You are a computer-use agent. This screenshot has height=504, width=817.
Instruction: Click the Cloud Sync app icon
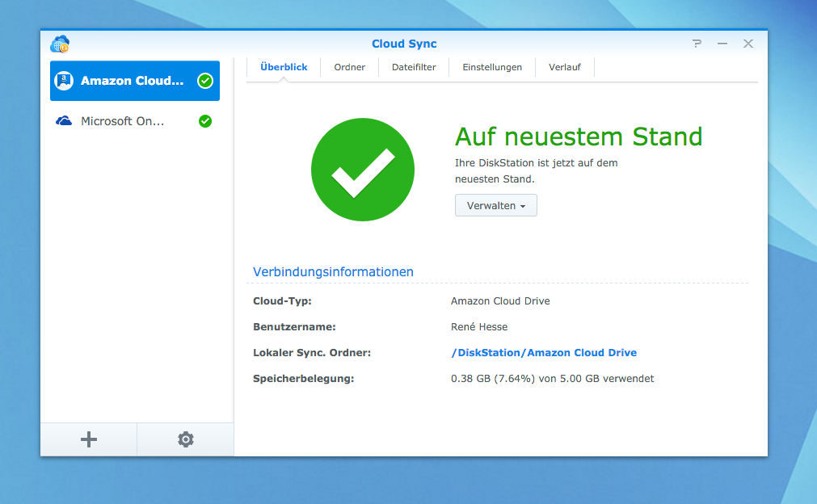click(60, 44)
